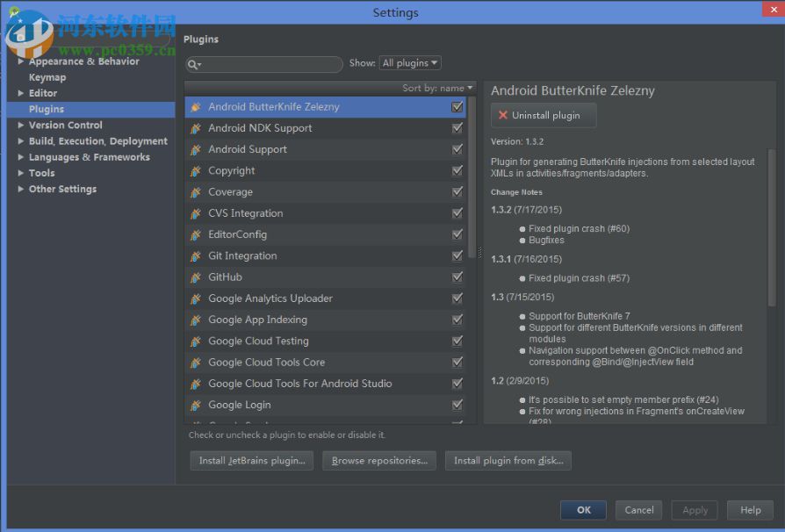Screen dimensions: 785x532
Task: Click the plugin icon beside Google Login
Action: pos(196,406)
